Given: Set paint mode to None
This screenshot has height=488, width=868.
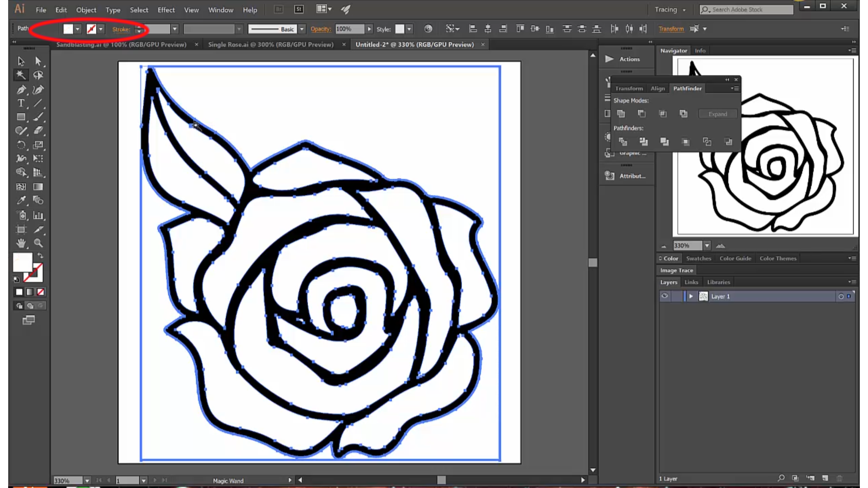Looking at the screenshot, I should pyautogui.click(x=41, y=292).
